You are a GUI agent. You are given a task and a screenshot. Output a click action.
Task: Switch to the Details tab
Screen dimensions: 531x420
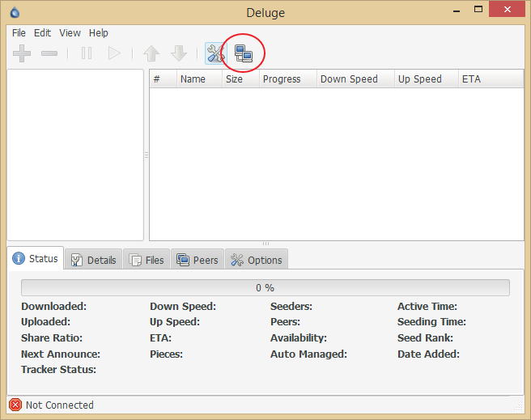[93, 260]
